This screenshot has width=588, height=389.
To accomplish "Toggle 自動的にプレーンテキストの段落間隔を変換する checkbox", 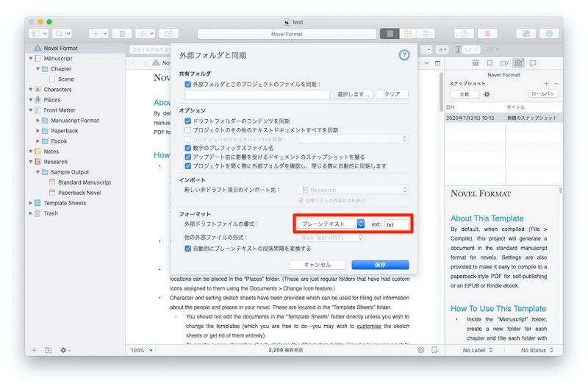I will (188, 249).
